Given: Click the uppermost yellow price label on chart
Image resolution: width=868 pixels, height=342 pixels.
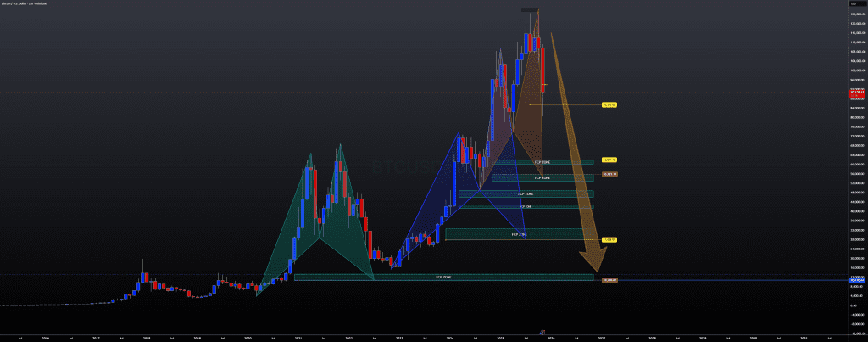Looking at the screenshot, I should coord(609,104).
